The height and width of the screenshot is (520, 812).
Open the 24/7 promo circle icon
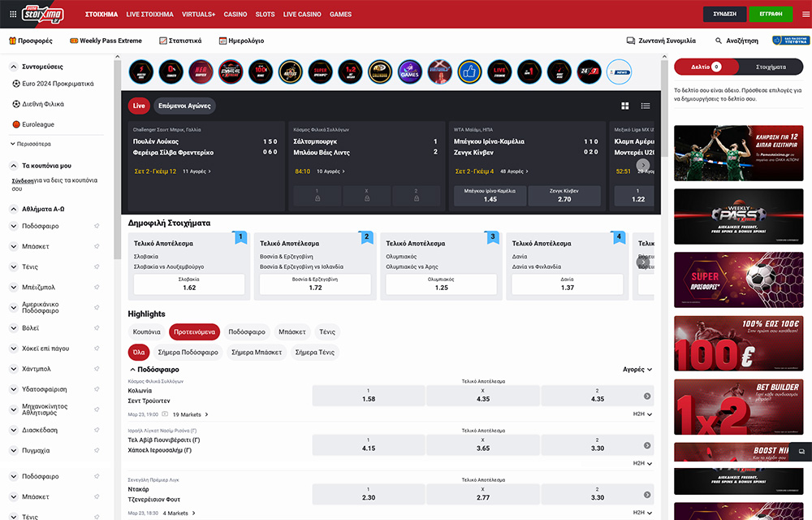(589, 71)
